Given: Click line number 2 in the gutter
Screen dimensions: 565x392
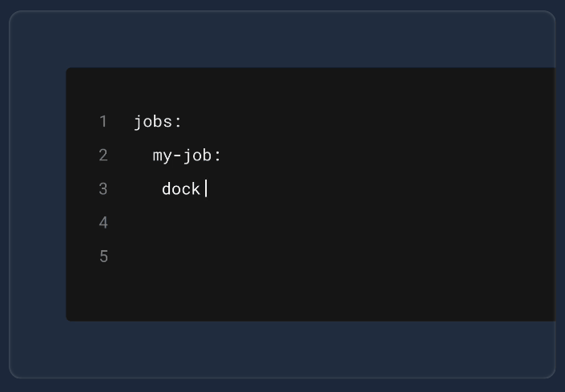Looking at the screenshot, I should (103, 156).
